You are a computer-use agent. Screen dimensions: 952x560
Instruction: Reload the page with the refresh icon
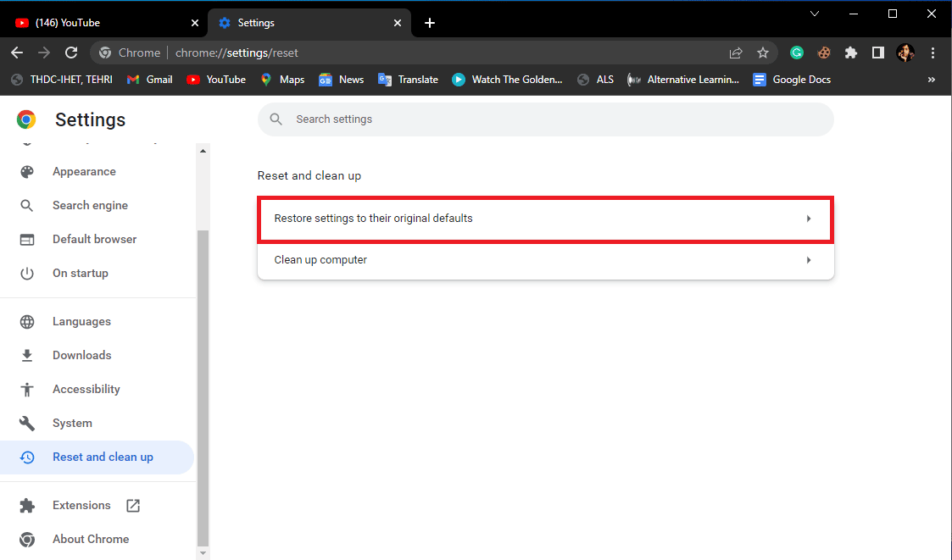pos(71,53)
